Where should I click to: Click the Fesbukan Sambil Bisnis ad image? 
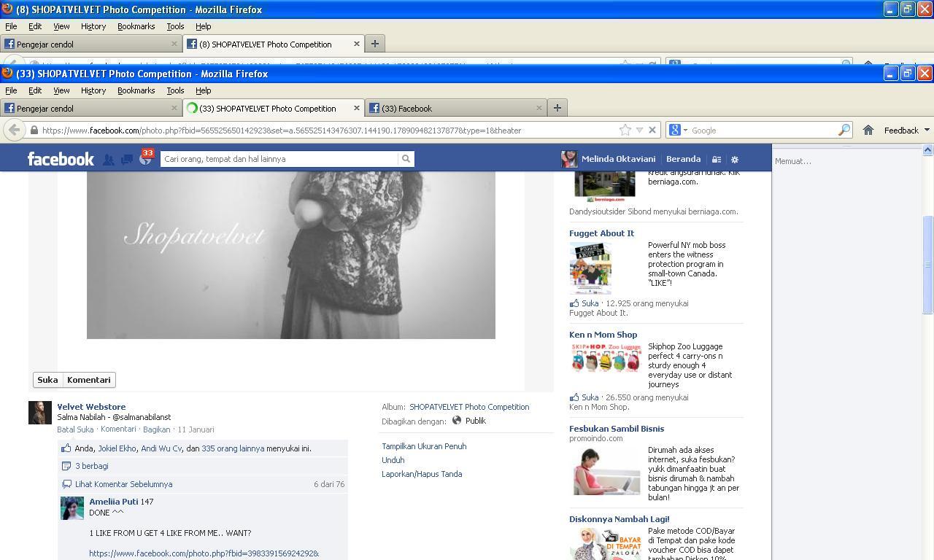point(607,471)
